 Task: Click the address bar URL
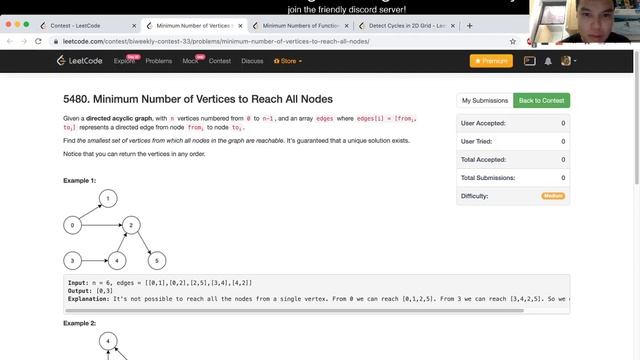(216, 41)
